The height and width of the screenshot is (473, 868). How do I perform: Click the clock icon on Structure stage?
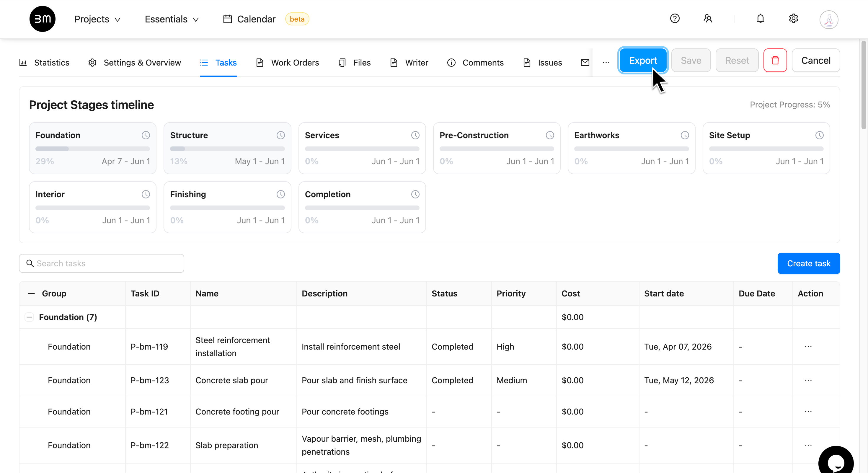280,135
